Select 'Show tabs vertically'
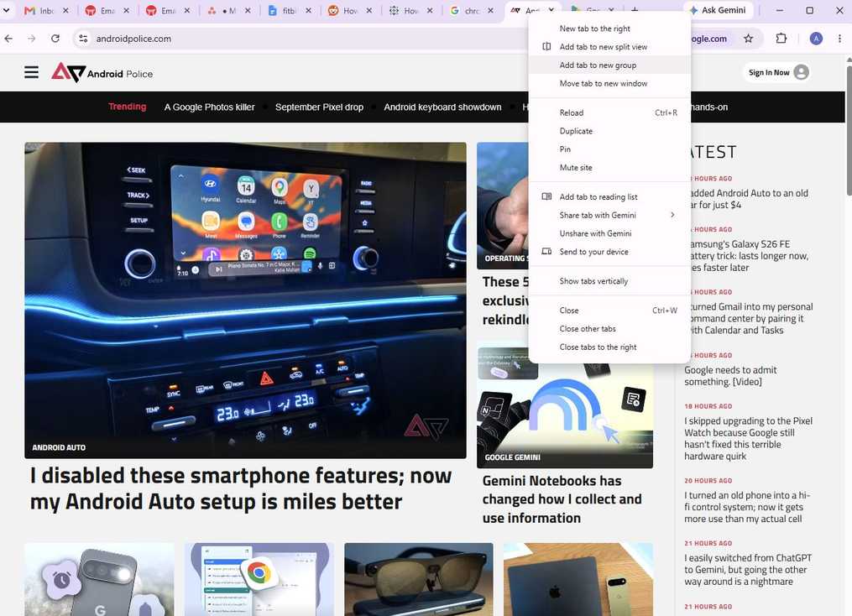Screen dimensions: 852x616 pos(609,281)
